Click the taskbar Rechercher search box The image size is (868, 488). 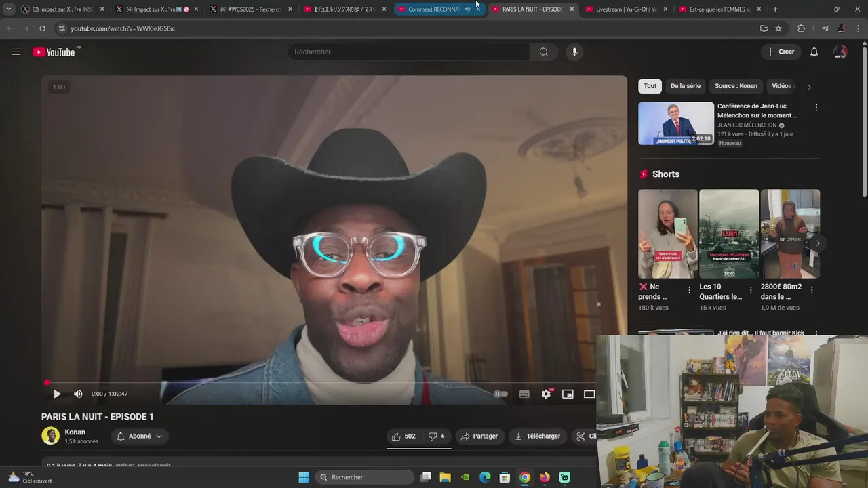coord(365,477)
